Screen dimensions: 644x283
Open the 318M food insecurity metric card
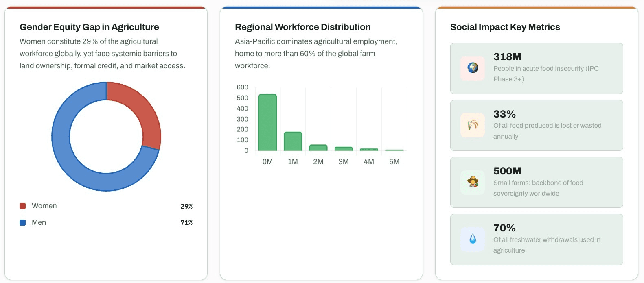pos(536,68)
